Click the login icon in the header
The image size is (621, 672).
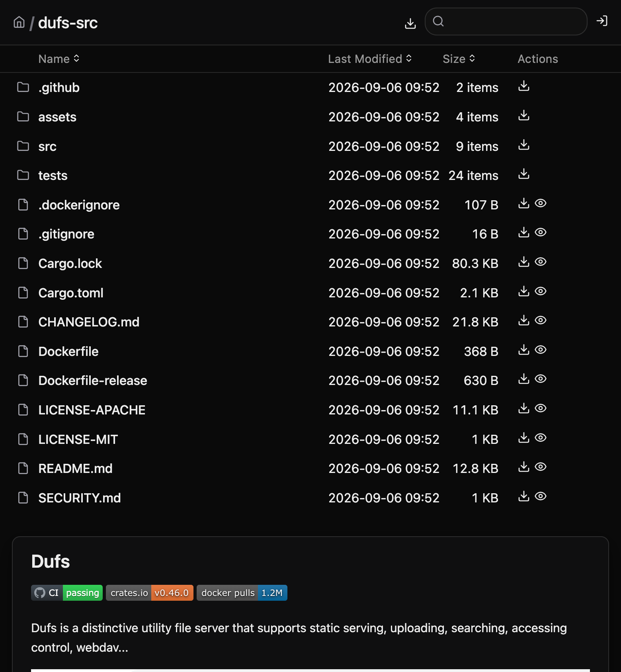coord(602,21)
